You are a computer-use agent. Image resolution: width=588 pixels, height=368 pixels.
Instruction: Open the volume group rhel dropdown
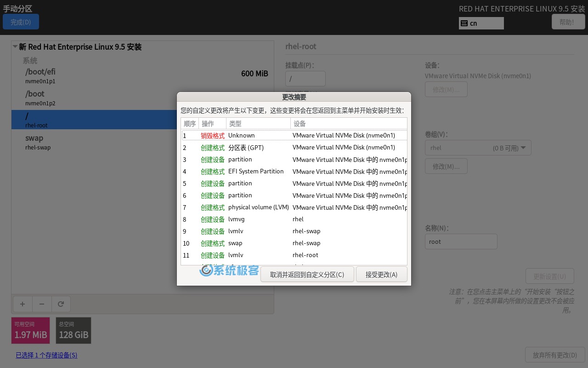[x=478, y=148]
